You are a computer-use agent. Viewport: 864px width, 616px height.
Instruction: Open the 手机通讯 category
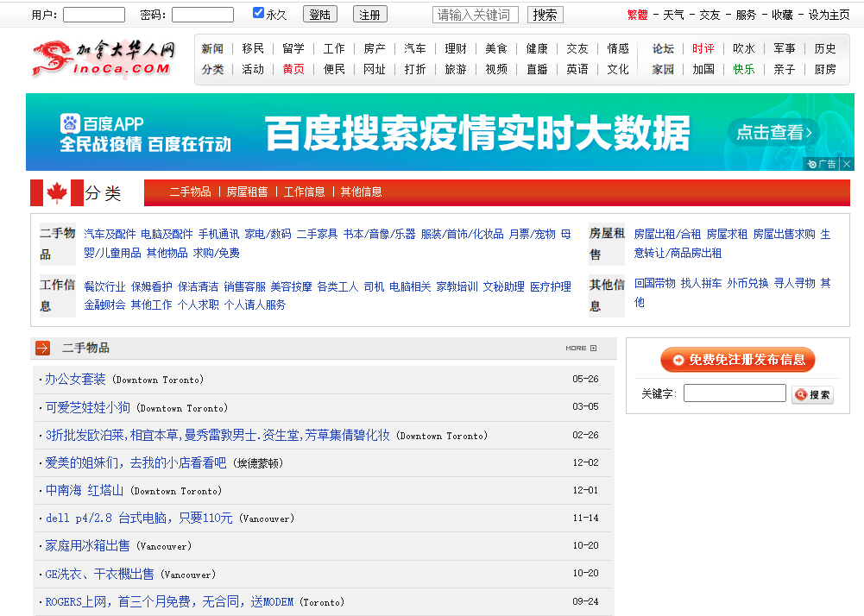[x=218, y=234]
